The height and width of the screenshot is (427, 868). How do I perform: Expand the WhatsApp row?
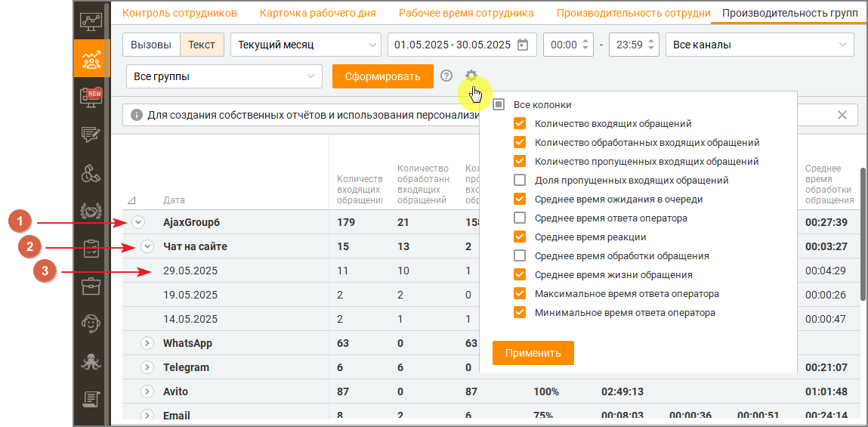(x=147, y=343)
